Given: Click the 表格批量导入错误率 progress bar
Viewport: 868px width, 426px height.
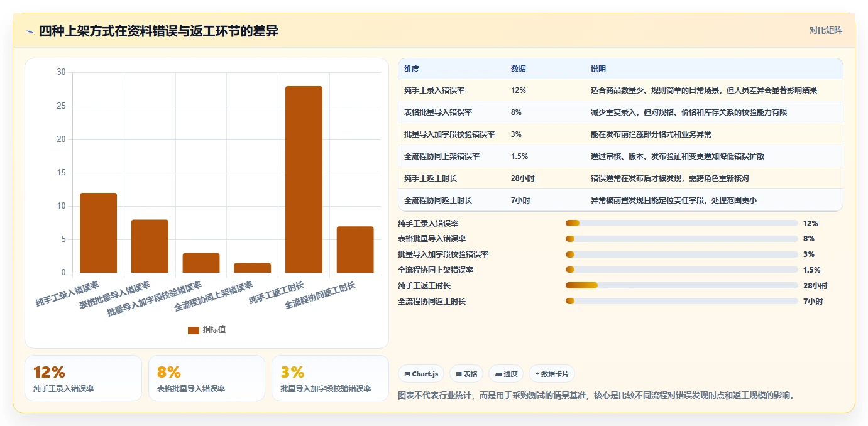Looking at the screenshot, I should point(682,239).
